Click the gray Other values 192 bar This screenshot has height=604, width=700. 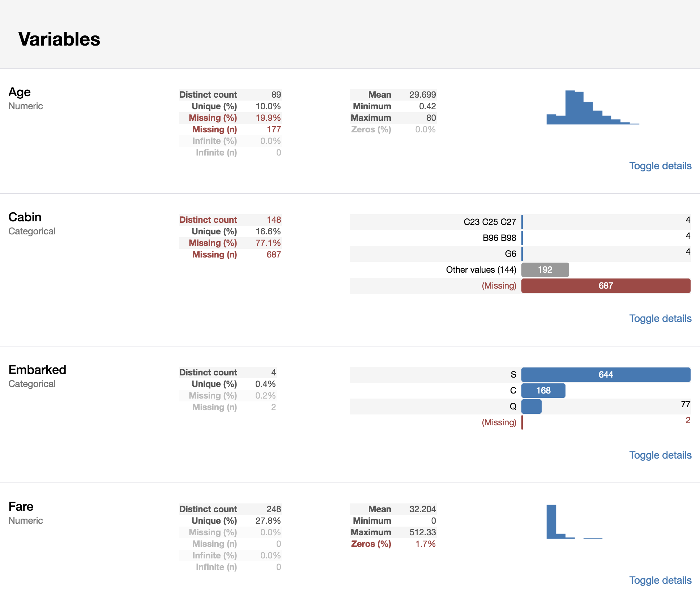[545, 270]
